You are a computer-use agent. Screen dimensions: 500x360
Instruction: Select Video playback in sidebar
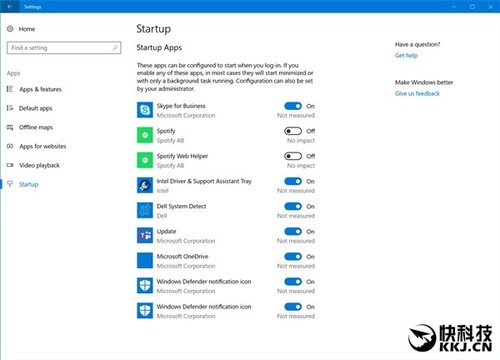39,165
